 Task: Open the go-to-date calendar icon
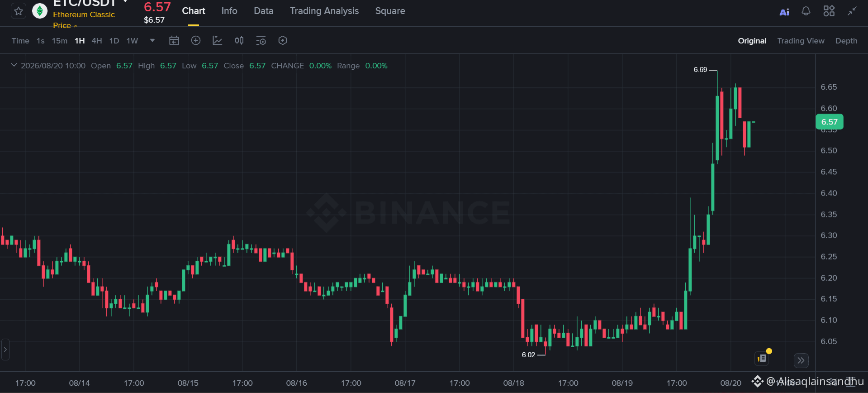click(174, 41)
